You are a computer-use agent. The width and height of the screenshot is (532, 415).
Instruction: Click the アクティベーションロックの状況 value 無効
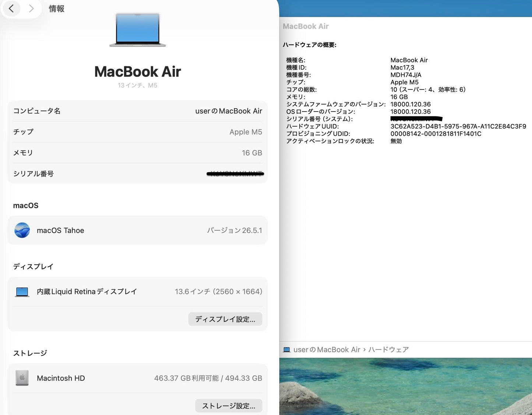[396, 141]
